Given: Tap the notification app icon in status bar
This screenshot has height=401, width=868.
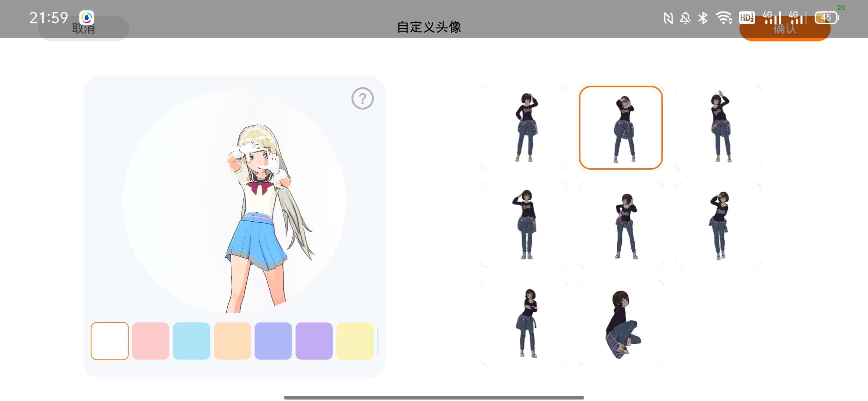Looking at the screenshot, I should click(87, 17).
